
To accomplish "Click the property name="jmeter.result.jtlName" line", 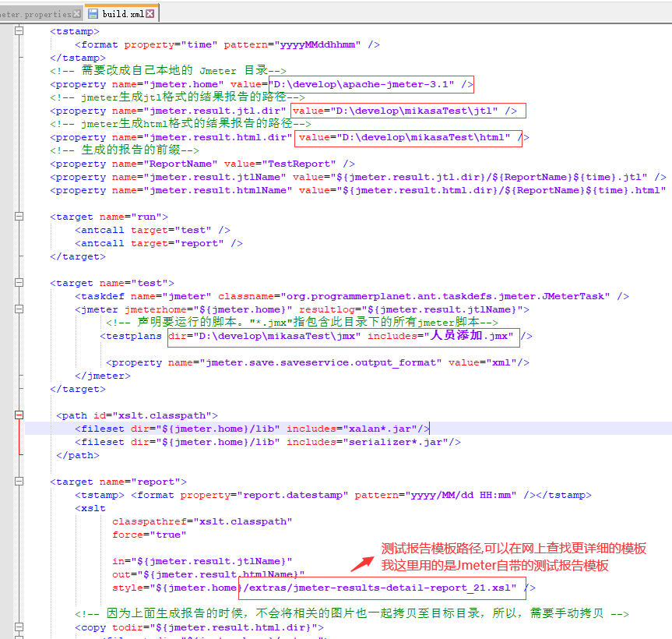I will pyautogui.click(x=358, y=177).
